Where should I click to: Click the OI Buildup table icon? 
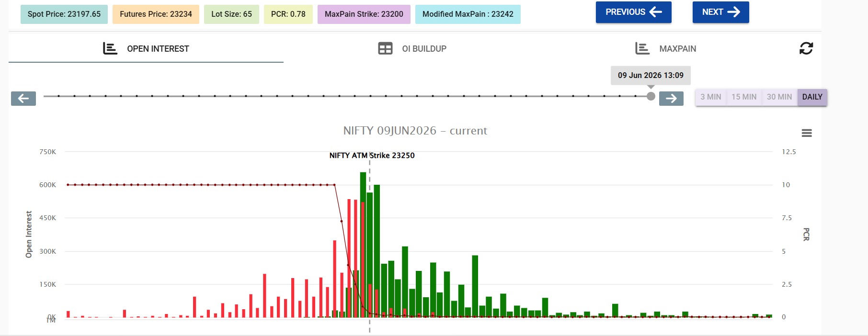(x=385, y=48)
